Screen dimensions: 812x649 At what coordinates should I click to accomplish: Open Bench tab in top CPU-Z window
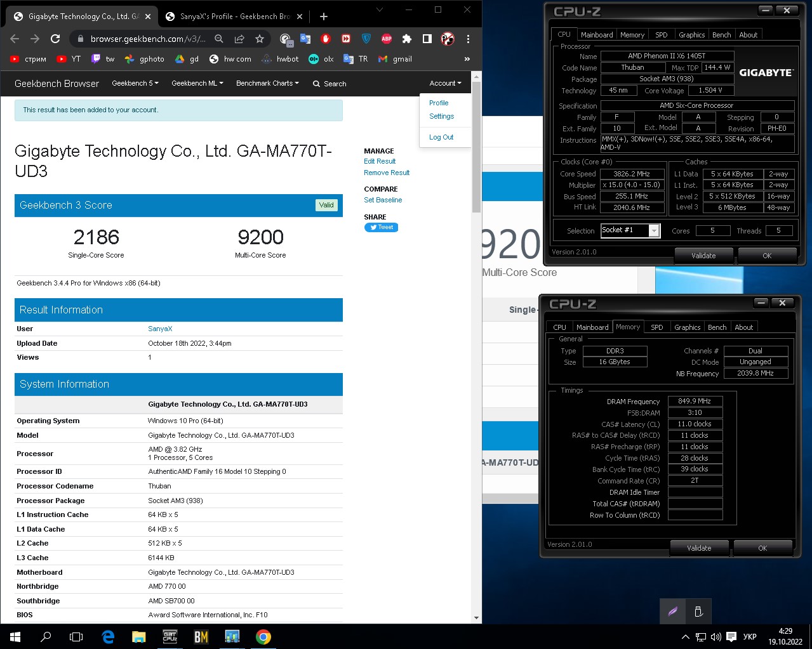click(721, 35)
